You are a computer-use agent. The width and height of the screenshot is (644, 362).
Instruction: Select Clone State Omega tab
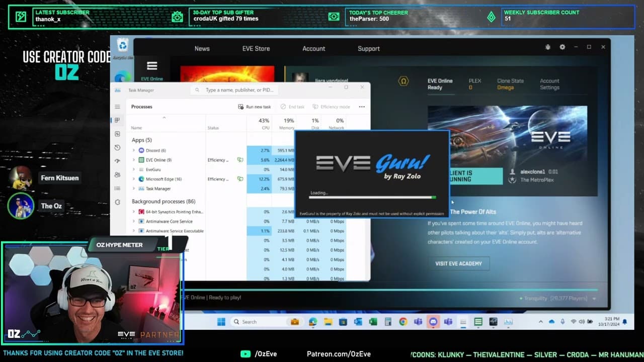[x=510, y=84]
